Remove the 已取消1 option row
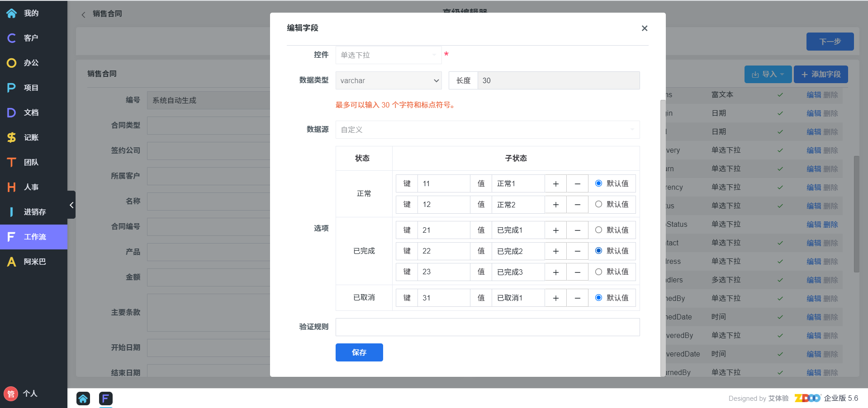Viewport: 868px width, 408px height. (577, 298)
